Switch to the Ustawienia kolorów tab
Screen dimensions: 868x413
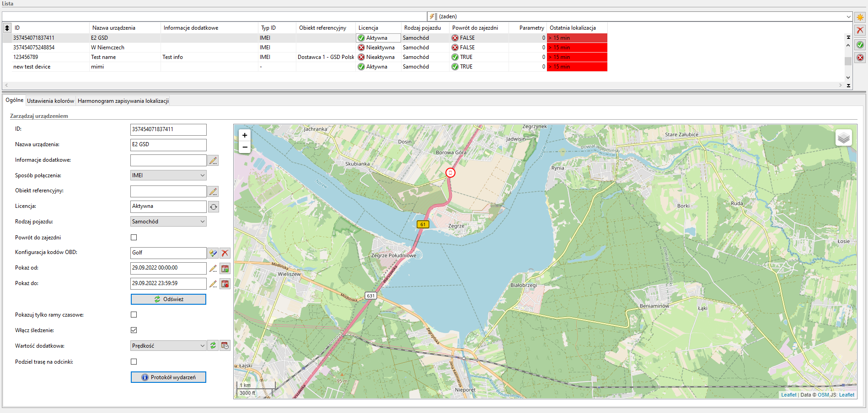coord(50,101)
